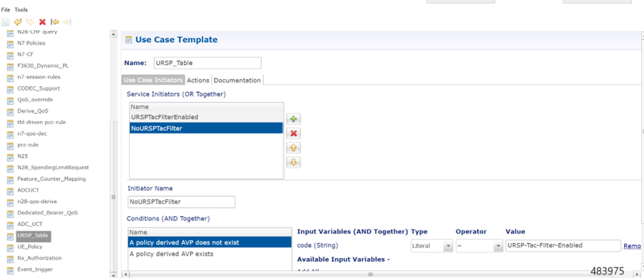Move initiator down with down arrow

pos(293,163)
